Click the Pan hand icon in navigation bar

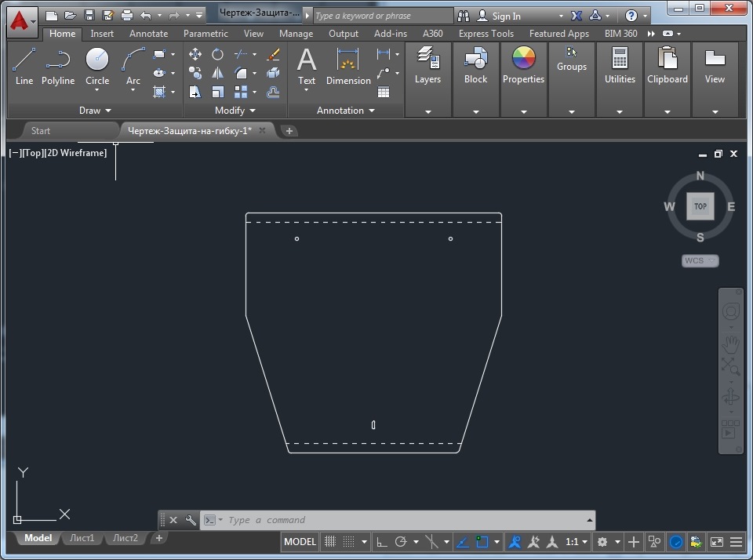pyautogui.click(x=730, y=342)
